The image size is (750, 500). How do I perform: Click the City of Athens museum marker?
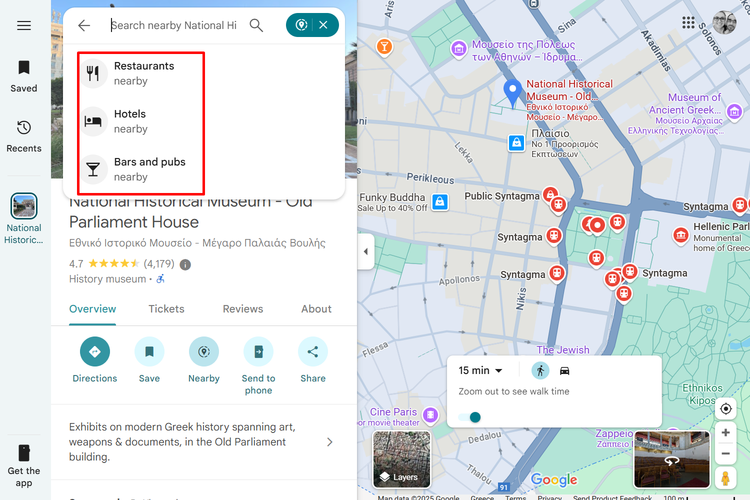click(459, 48)
